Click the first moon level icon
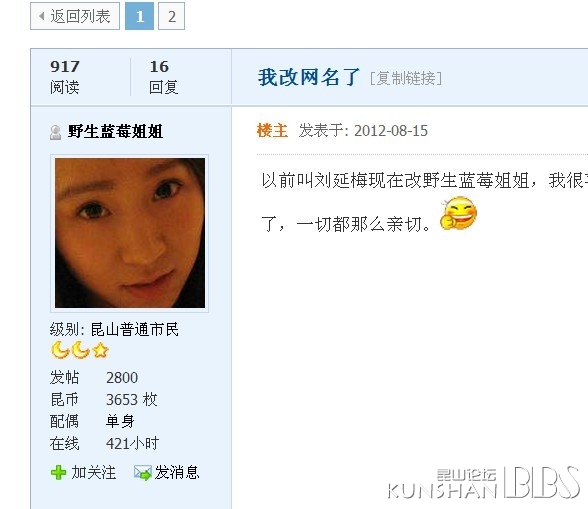 coord(60,350)
